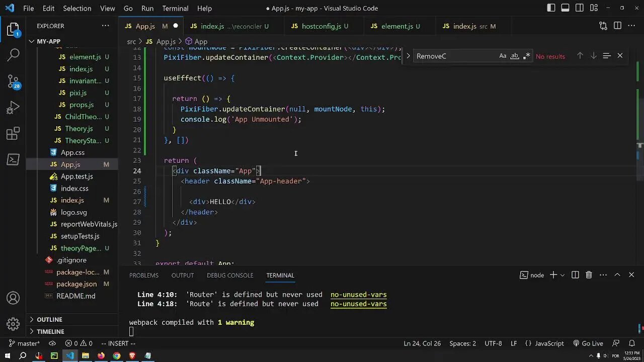Switch to the DEBUG CONSOLE panel tab
Screen dimensions: 644x362
click(230, 275)
